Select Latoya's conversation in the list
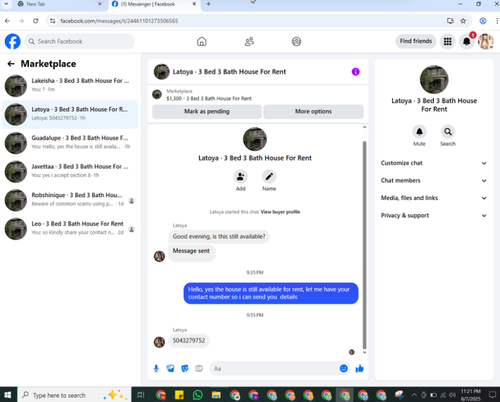Image resolution: width=500 pixels, height=402 pixels. (x=70, y=114)
